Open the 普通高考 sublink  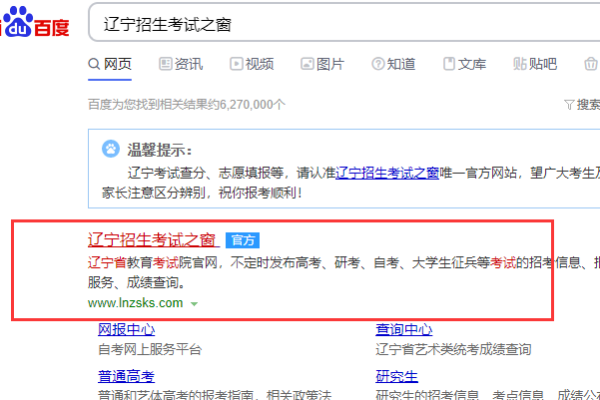pyautogui.click(x=126, y=376)
